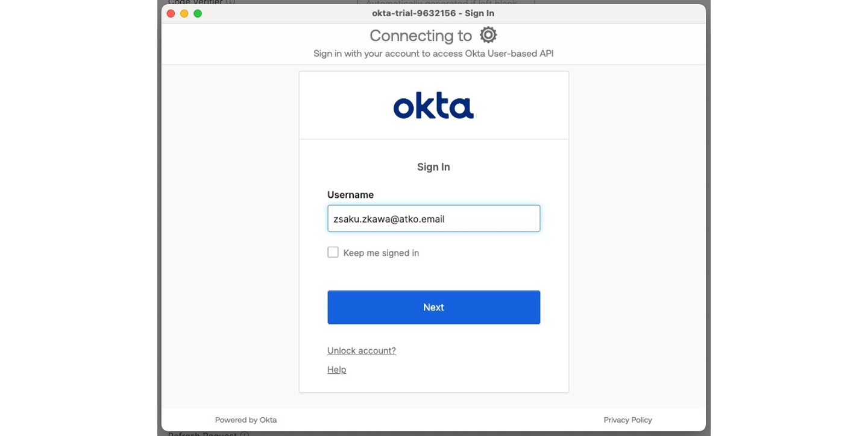Click the okta-trial-9632156 window title bar
This screenshot has width=868, height=436.
click(433, 13)
